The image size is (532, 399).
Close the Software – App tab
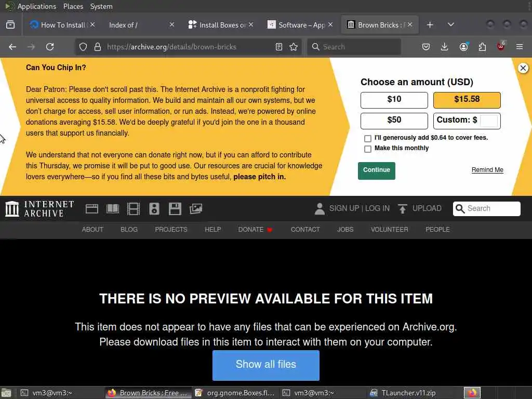tap(330, 24)
